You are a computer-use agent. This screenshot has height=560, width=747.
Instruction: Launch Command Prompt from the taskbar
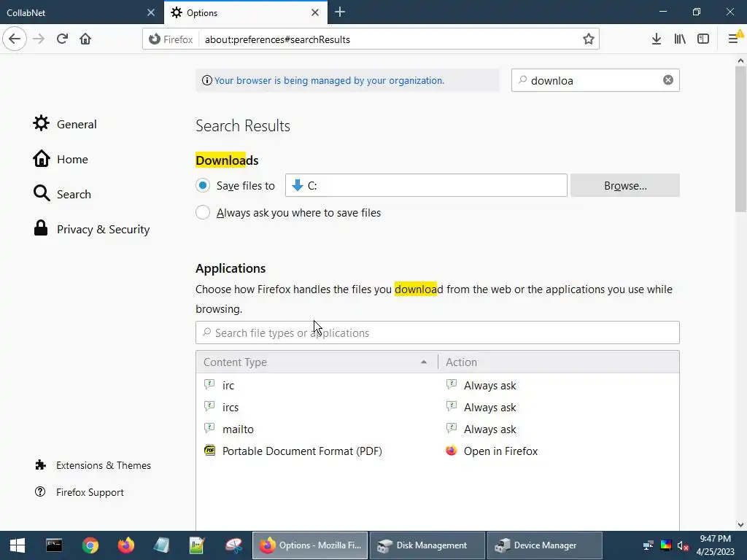click(54, 545)
